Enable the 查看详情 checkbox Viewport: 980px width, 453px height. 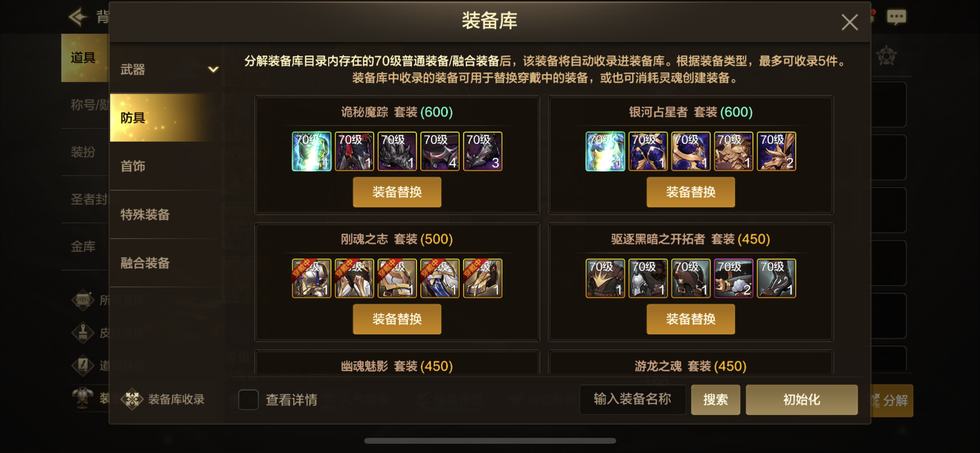248,400
